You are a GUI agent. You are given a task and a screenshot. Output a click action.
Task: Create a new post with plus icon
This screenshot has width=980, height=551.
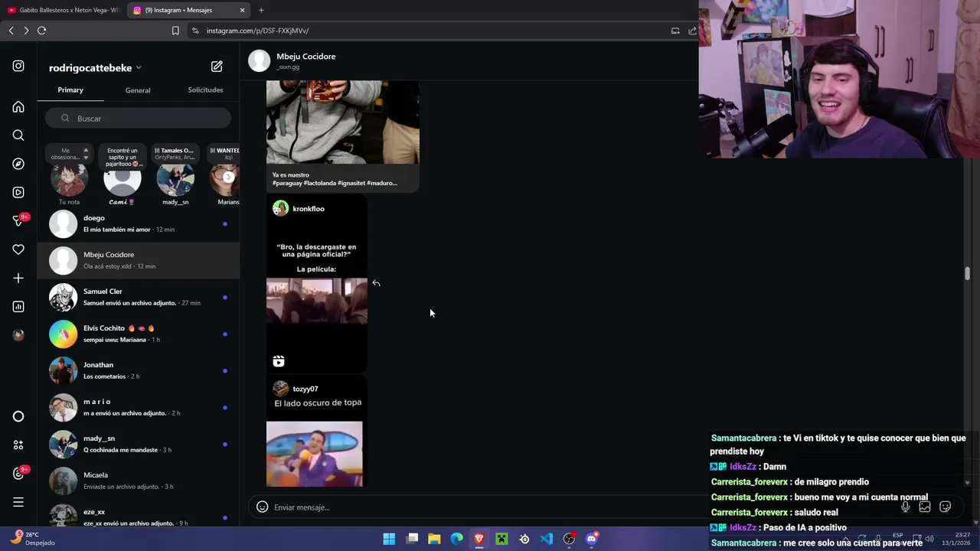tap(18, 278)
